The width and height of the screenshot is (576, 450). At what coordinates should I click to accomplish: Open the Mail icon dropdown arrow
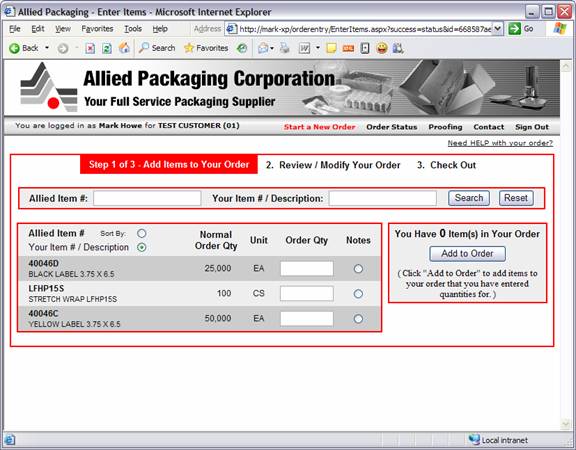click(272, 48)
